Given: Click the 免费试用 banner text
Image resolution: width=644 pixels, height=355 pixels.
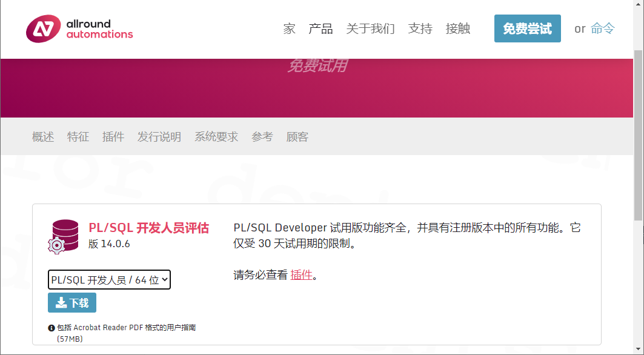Looking at the screenshot, I should tap(317, 66).
